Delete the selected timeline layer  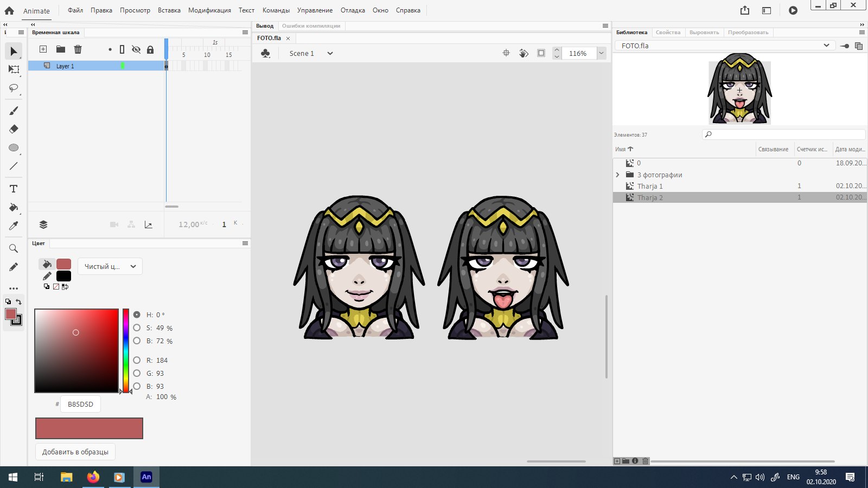point(78,49)
